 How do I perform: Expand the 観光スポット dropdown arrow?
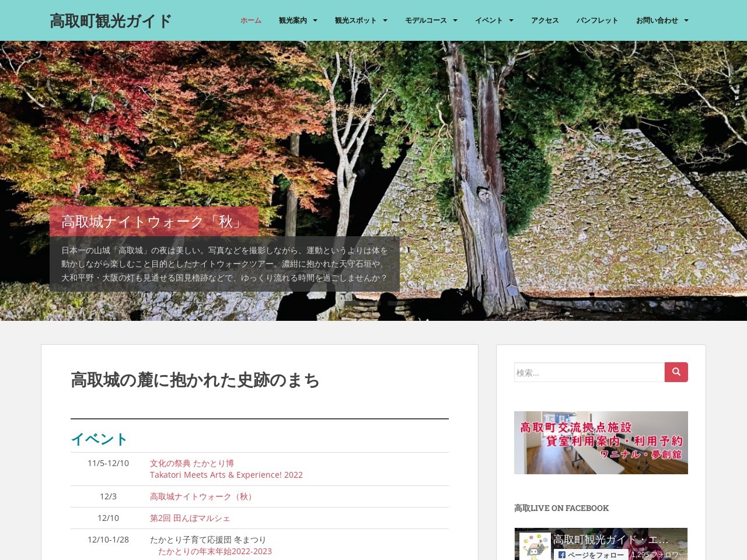[x=385, y=20]
